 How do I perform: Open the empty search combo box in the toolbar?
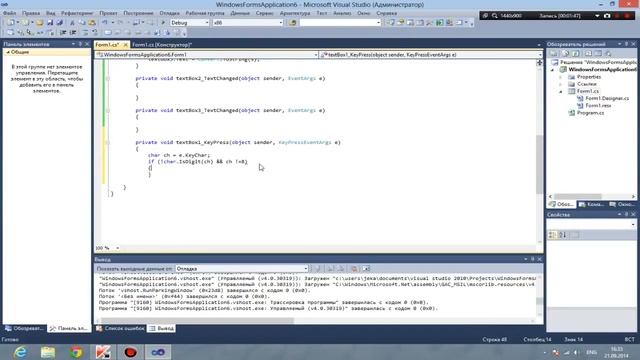(340, 22)
